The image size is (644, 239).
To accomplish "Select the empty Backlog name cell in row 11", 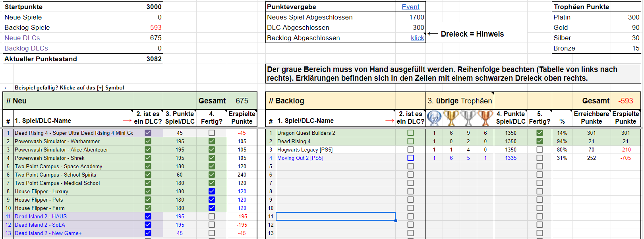I will (335, 216).
